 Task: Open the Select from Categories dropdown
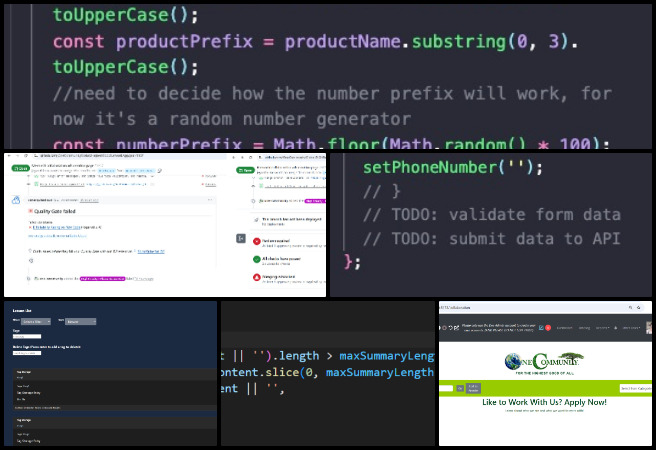pos(634,387)
